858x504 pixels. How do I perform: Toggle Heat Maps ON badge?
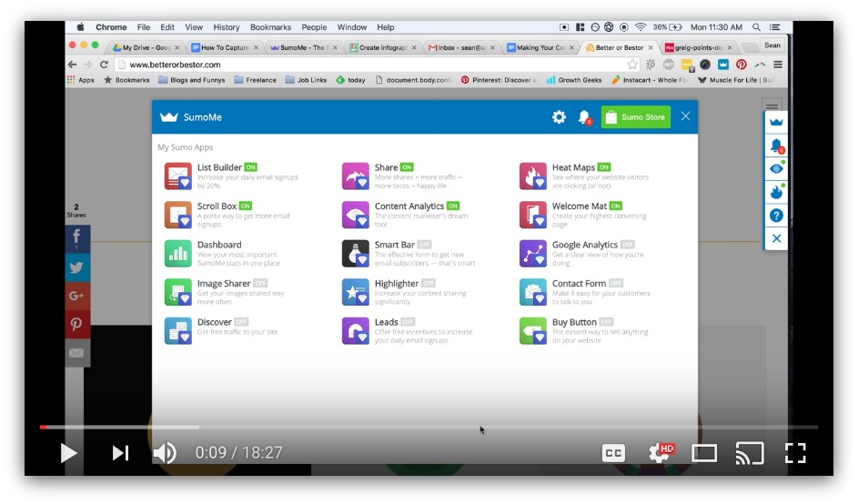[603, 167]
